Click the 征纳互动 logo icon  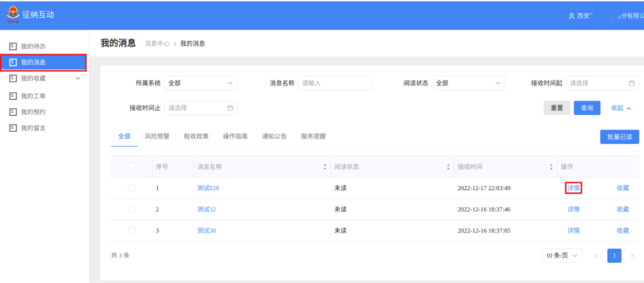13,14
